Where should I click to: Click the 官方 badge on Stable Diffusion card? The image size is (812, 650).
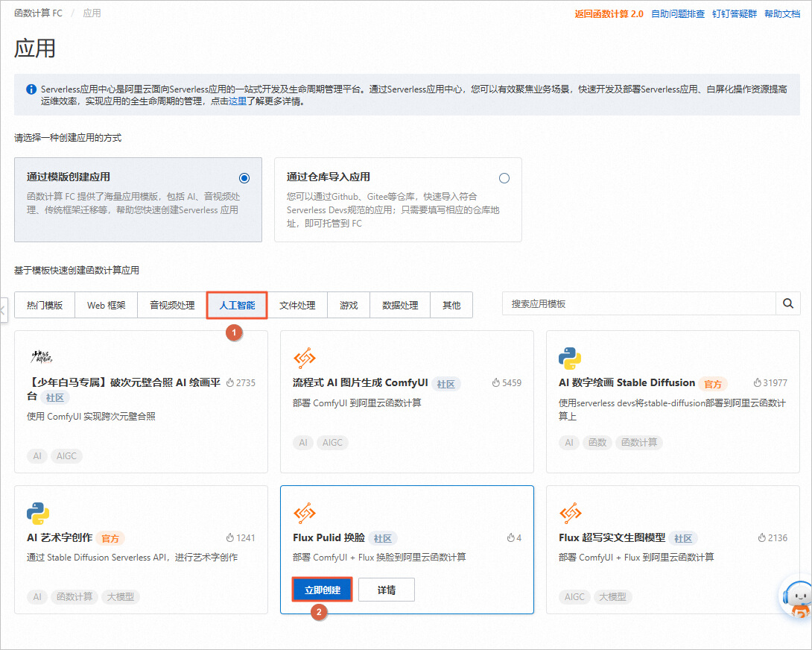click(713, 384)
